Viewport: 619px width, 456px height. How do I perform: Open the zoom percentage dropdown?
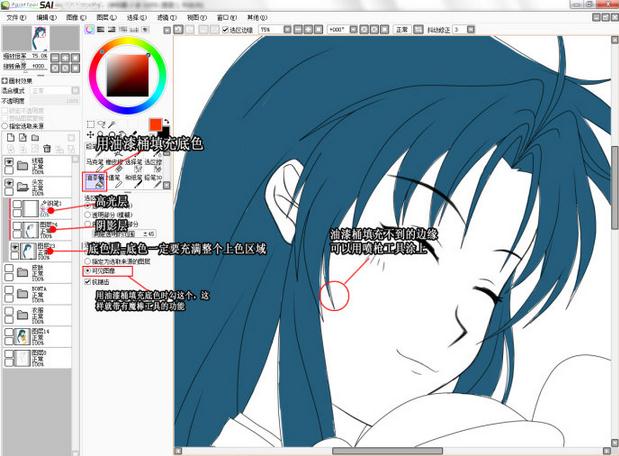click(x=287, y=30)
